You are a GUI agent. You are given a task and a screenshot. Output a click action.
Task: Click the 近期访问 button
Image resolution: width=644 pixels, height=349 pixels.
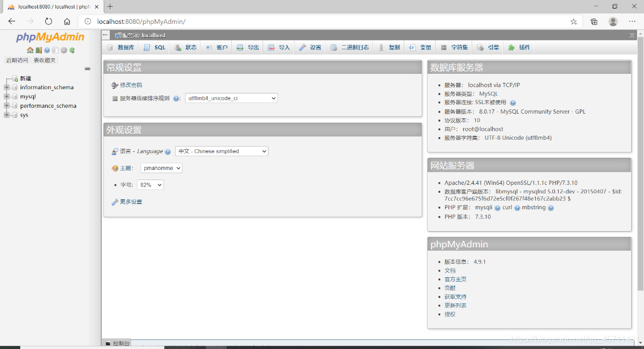click(x=17, y=60)
